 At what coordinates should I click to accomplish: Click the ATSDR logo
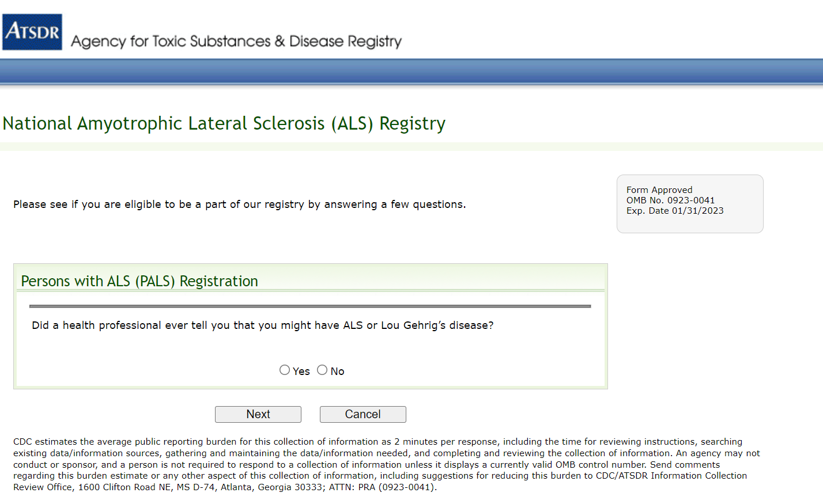pos(32,32)
